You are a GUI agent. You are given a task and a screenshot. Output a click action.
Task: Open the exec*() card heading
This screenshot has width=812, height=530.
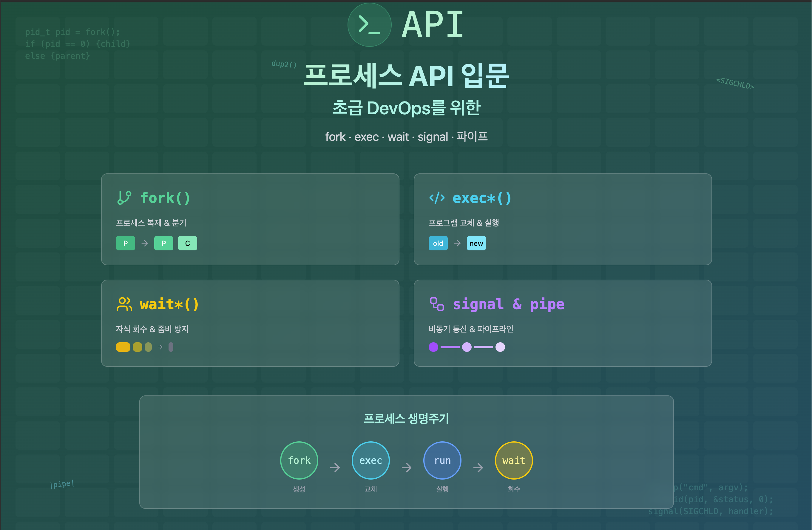[x=482, y=198]
